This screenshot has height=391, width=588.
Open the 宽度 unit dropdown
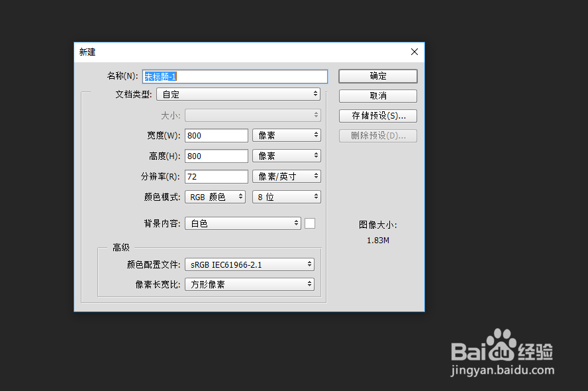click(x=287, y=135)
